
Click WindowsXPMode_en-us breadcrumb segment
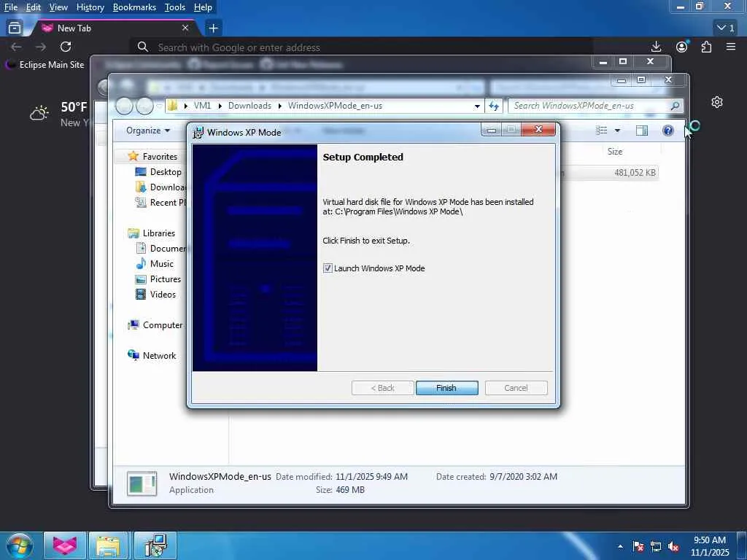(335, 106)
